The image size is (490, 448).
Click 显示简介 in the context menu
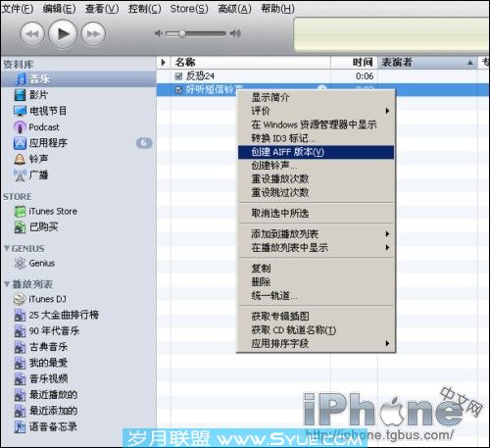tap(270, 97)
